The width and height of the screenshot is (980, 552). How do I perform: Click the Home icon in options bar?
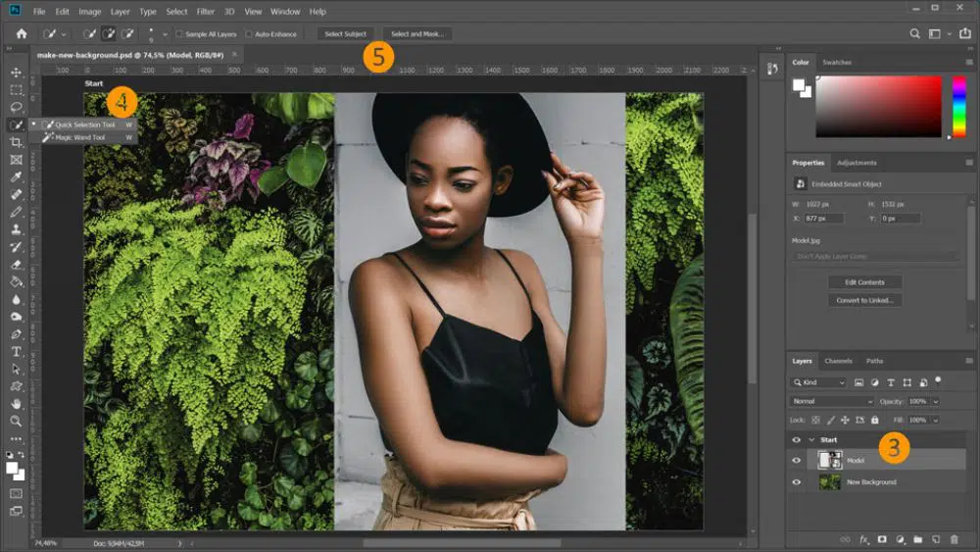click(22, 33)
